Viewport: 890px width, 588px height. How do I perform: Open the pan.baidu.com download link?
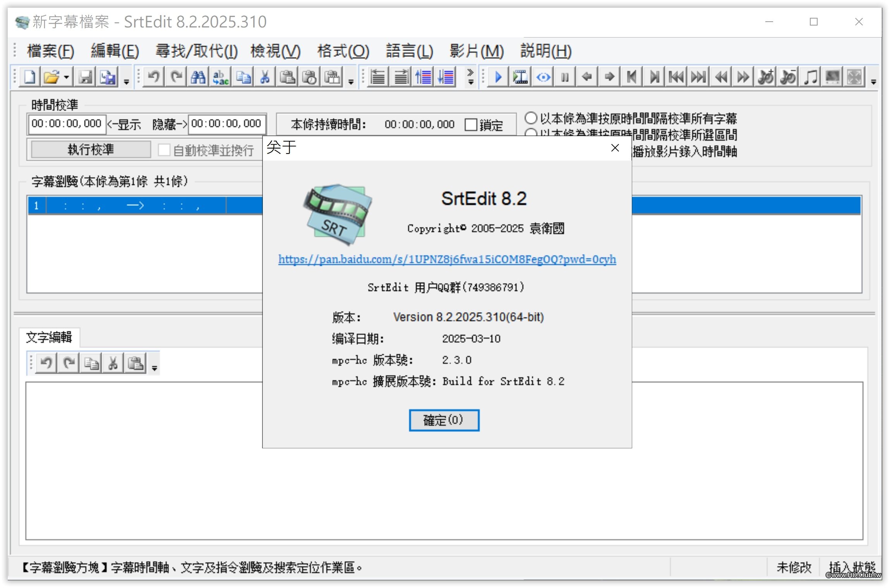tap(447, 259)
